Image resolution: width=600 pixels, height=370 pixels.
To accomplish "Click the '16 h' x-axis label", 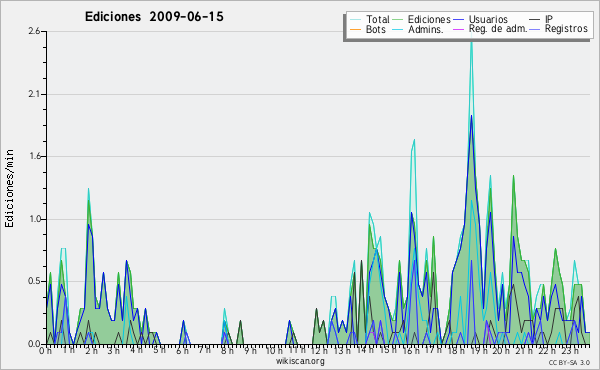I will point(410,351).
